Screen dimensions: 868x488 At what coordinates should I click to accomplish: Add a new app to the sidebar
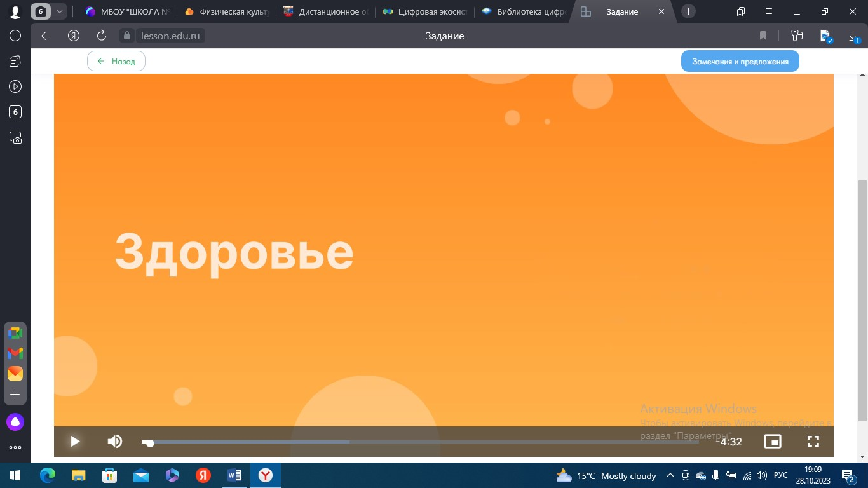(15, 395)
